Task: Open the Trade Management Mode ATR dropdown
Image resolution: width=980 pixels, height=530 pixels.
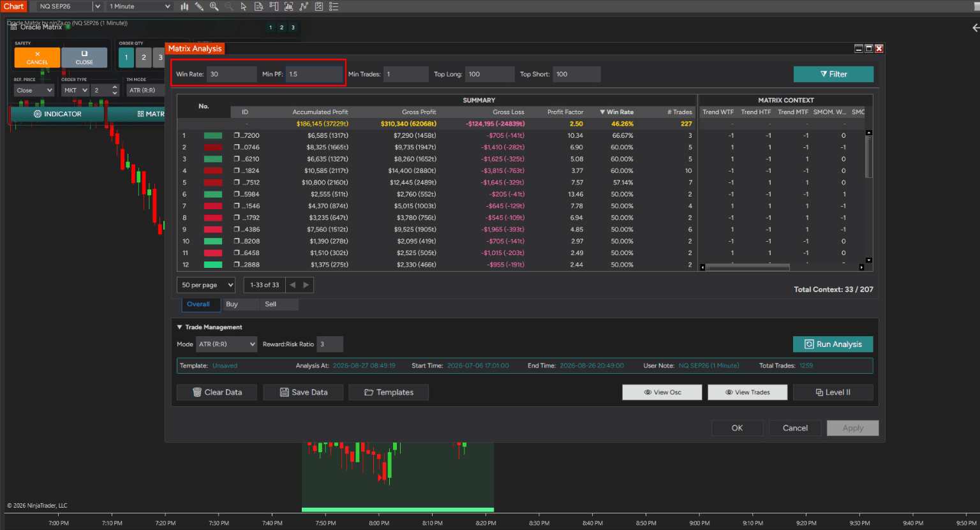Action: [226, 344]
